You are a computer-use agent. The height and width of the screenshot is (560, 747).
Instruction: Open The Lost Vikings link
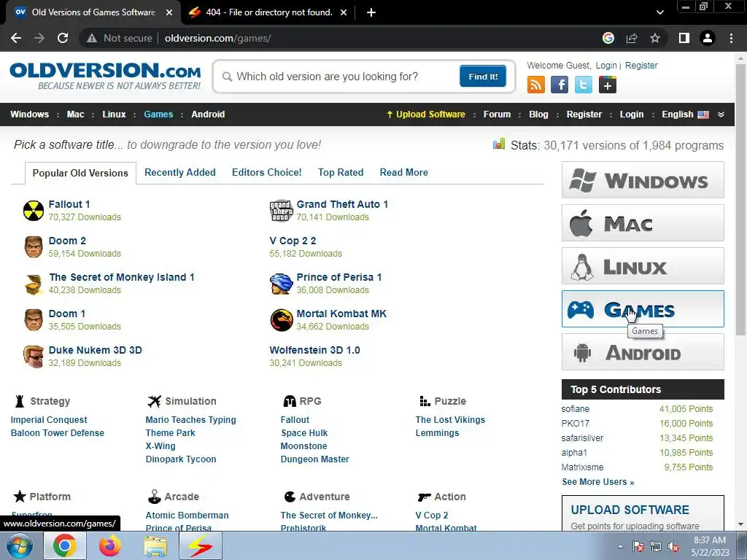point(450,419)
